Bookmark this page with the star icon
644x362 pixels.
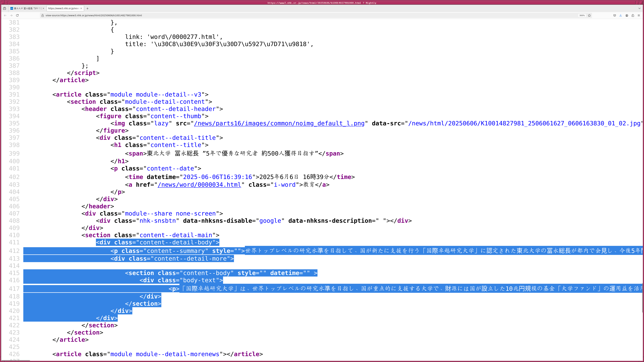point(589,15)
